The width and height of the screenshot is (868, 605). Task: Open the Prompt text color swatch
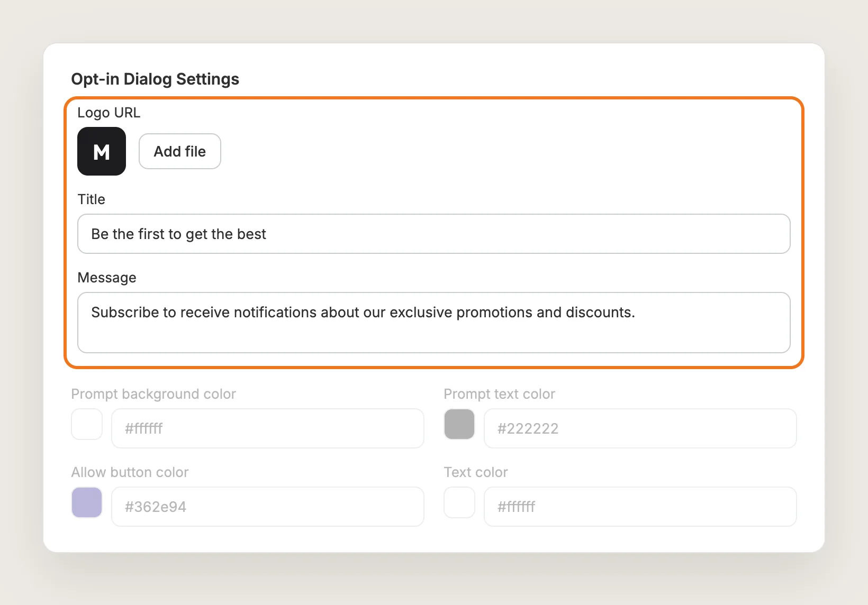coord(459,424)
